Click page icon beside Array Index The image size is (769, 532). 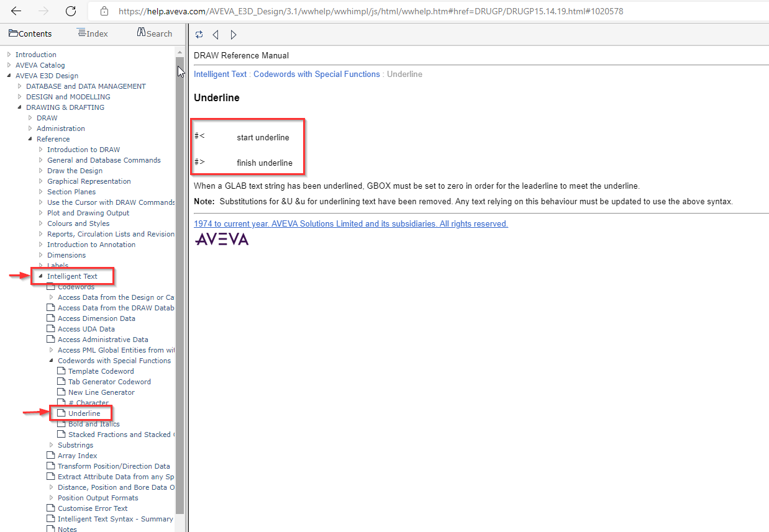[x=51, y=456]
